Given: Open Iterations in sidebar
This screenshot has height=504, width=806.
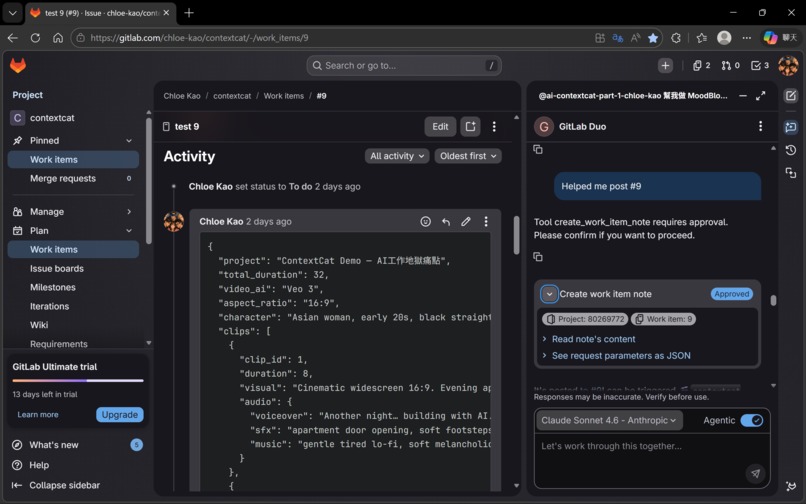Looking at the screenshot, I should point(73,306).
